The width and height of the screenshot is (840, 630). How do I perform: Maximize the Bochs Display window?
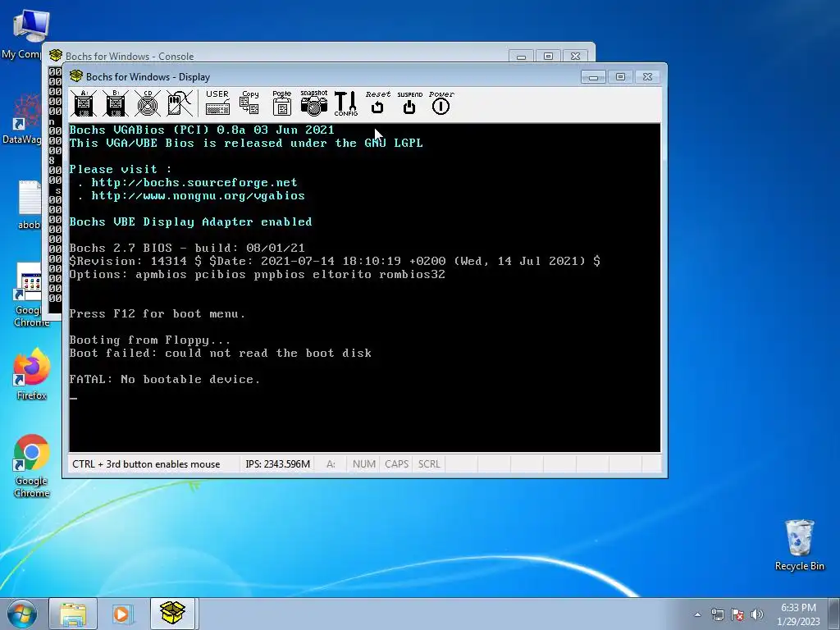click(620, 77)
